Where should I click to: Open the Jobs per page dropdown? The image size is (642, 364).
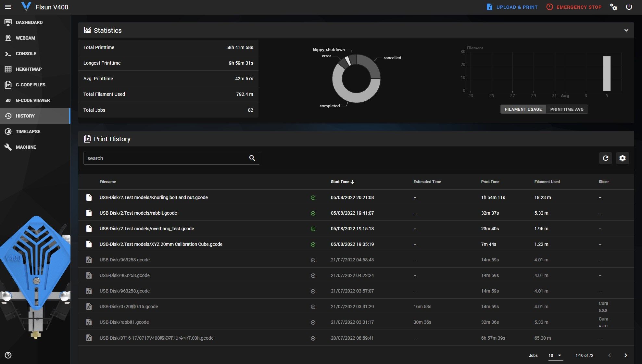(555, 355)
